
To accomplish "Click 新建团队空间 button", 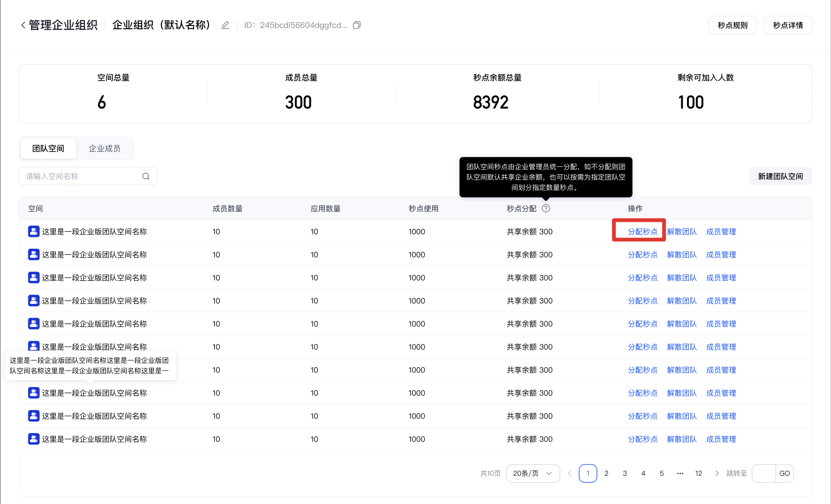I will tap(780, 176).
